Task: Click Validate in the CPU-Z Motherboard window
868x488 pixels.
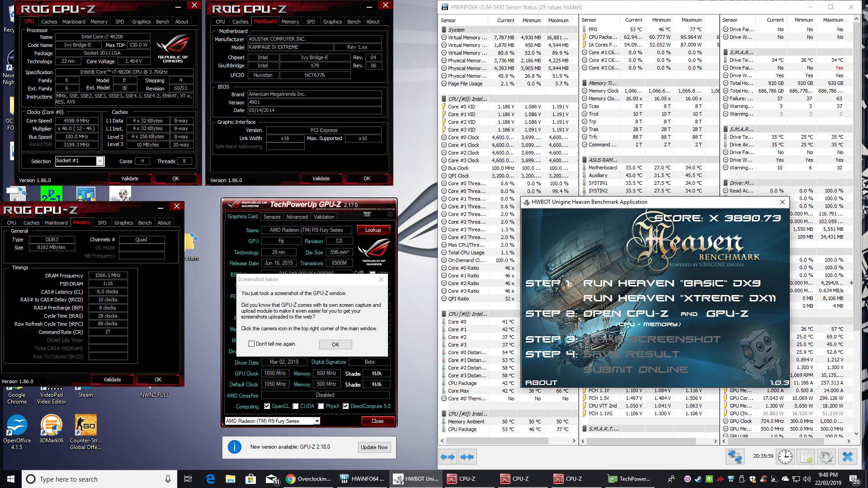Action: click(321, 178)
